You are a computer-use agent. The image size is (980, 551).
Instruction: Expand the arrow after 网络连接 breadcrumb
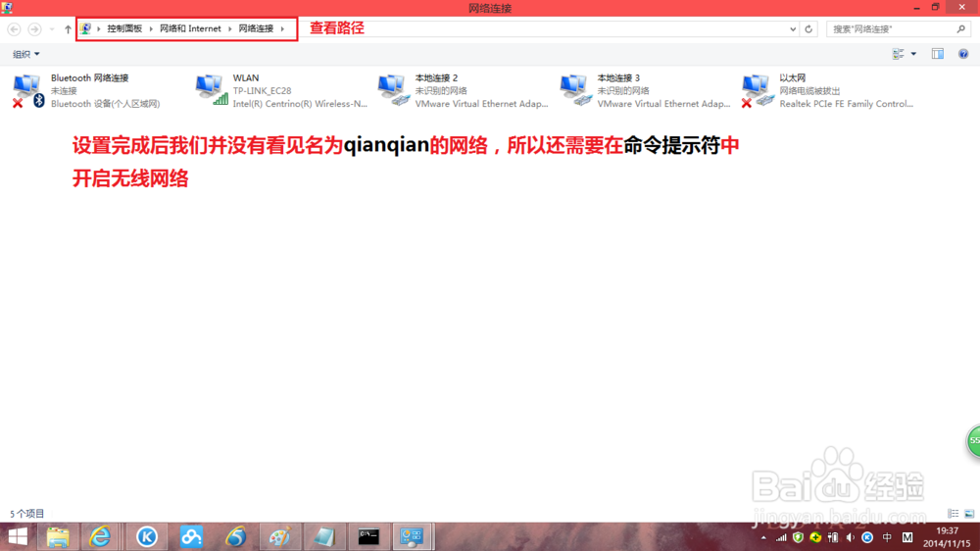tap(282, 28)
